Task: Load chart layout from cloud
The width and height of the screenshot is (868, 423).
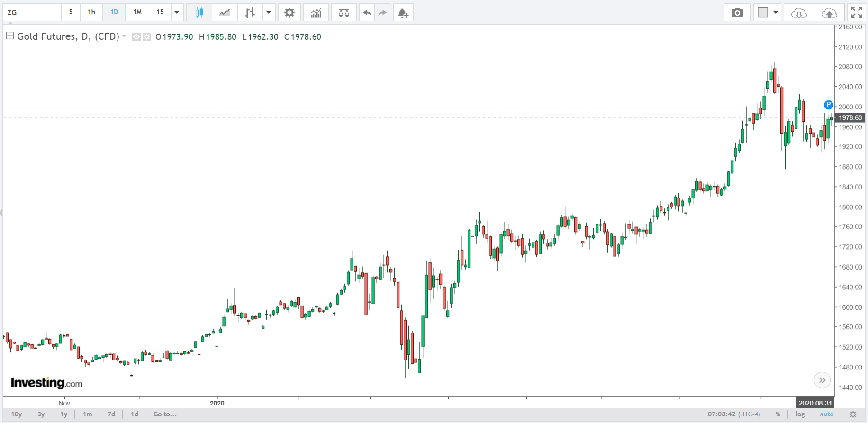Action: click(x=799, y=12)
